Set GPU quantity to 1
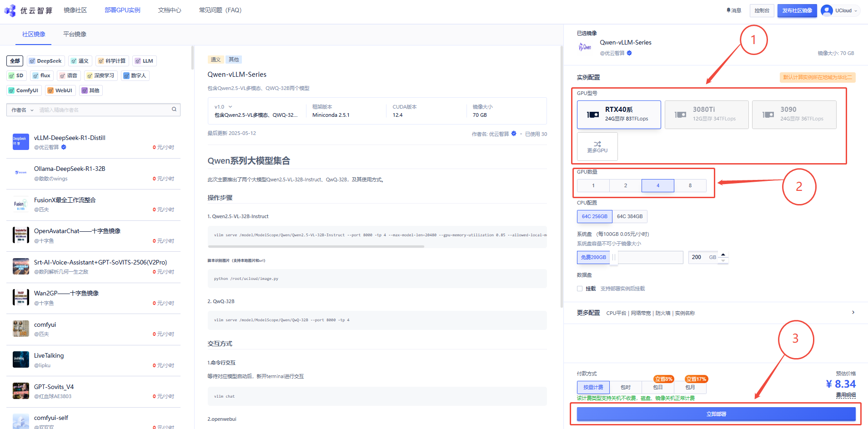Image resolution: width=868 pixels, height=429 pixels. (593, 185)
